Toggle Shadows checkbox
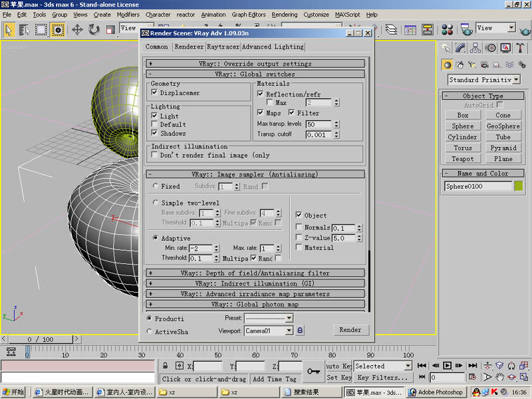Image resolution: width=532 pixels, height=399 pixels. coord(154,133)
